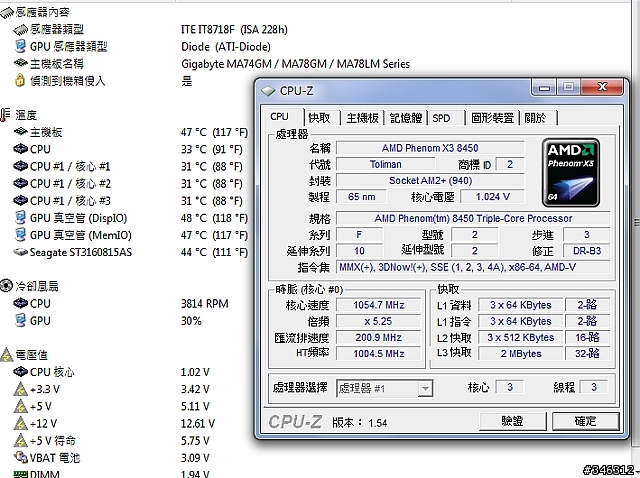Click the 名稱 field AMD Phenom X3 8450
Screen dimensions: 640x478
point(430,148)
